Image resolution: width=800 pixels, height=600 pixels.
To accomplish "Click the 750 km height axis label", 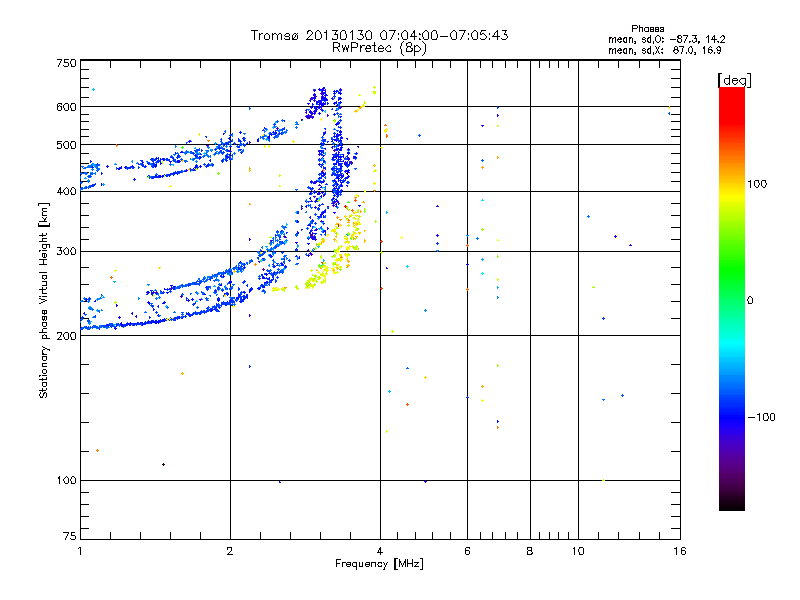I will tap(66, 63).
